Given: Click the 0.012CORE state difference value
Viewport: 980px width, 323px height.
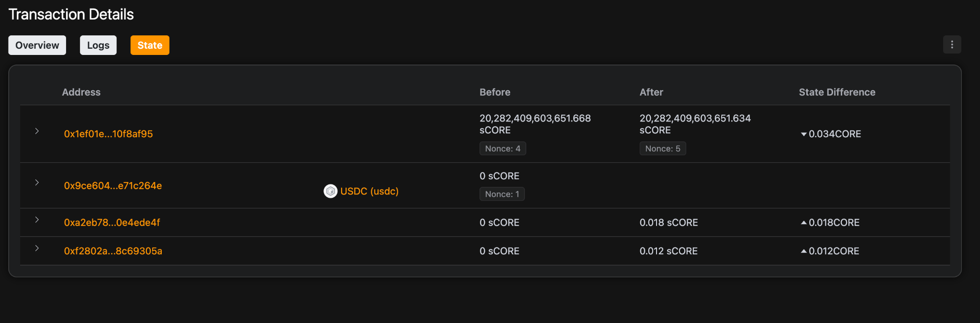Looking at the screenshot, I should tap(830, 251).
